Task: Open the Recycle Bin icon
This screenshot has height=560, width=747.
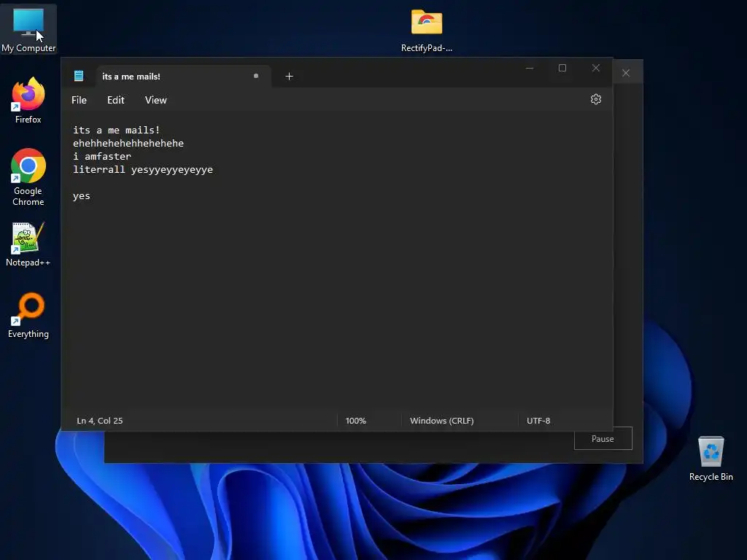Action: pyautogui.click(x=711, y=459)
